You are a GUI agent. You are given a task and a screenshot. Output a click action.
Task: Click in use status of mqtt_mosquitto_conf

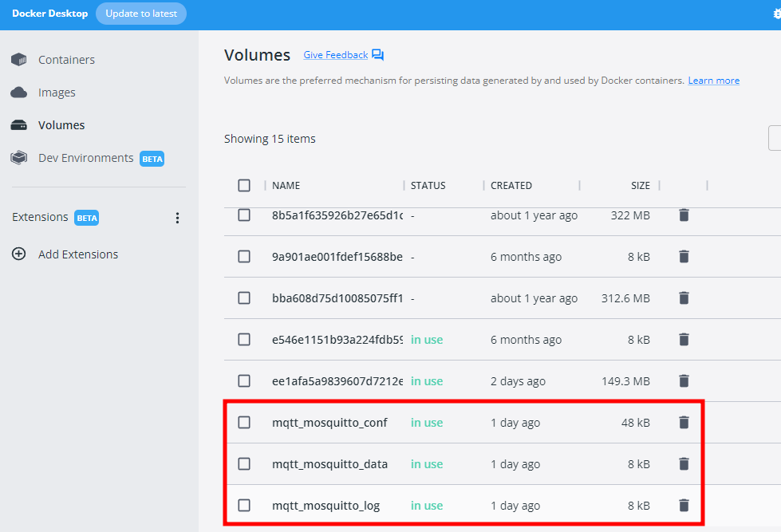[427, 423]
